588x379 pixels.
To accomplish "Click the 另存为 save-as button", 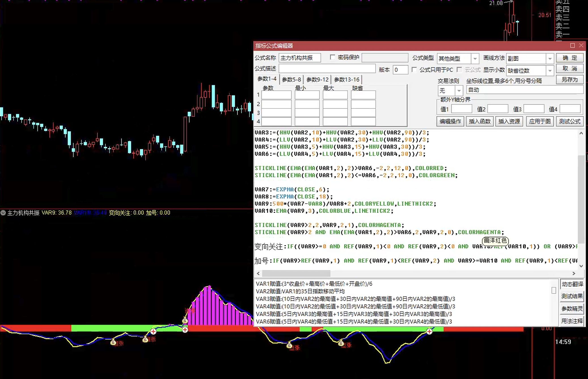I will tap(570, 80).
